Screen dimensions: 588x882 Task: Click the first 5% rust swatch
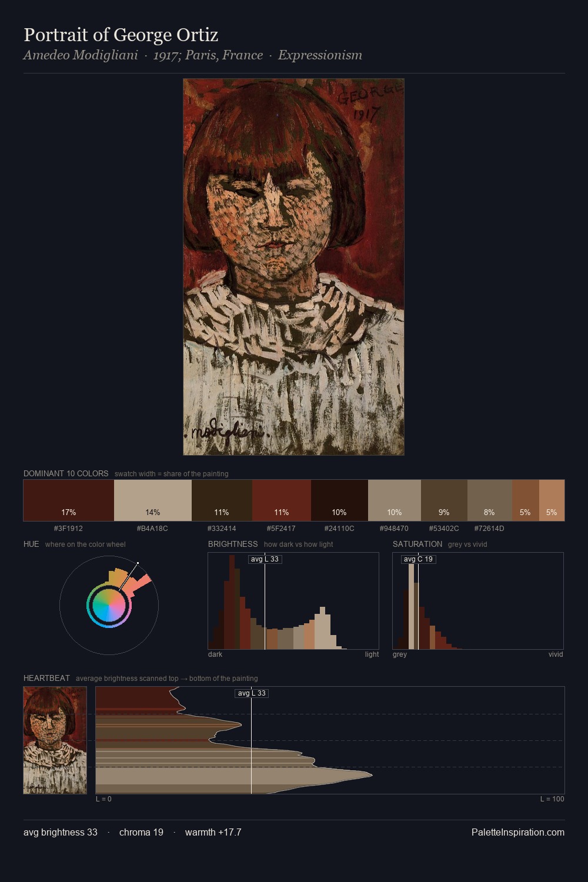coord(525,500)
